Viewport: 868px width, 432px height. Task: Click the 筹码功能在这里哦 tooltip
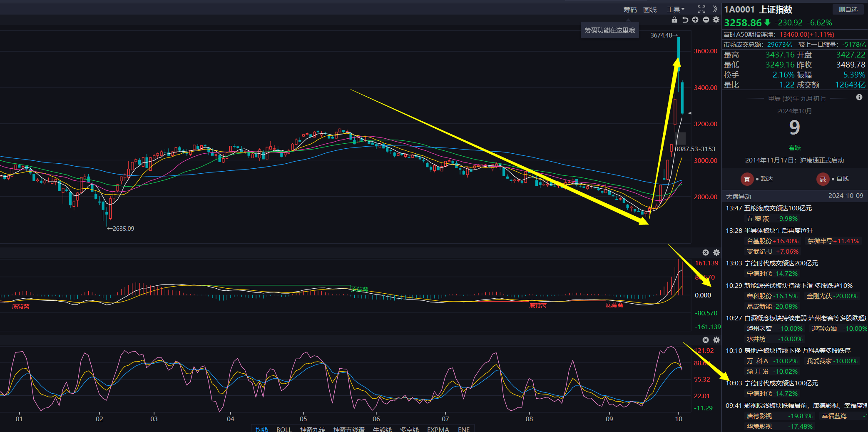pyautogui.click(x=609, y=30)
